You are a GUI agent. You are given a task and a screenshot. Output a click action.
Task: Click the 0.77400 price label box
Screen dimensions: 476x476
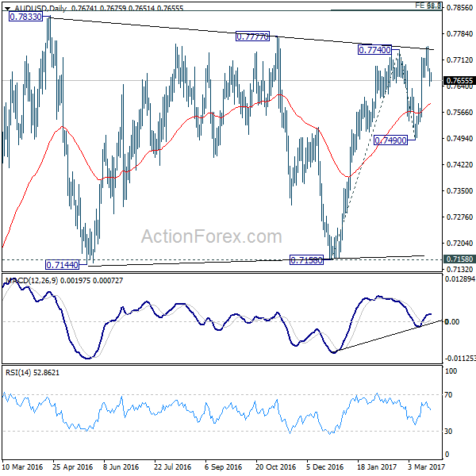(374, 49)
